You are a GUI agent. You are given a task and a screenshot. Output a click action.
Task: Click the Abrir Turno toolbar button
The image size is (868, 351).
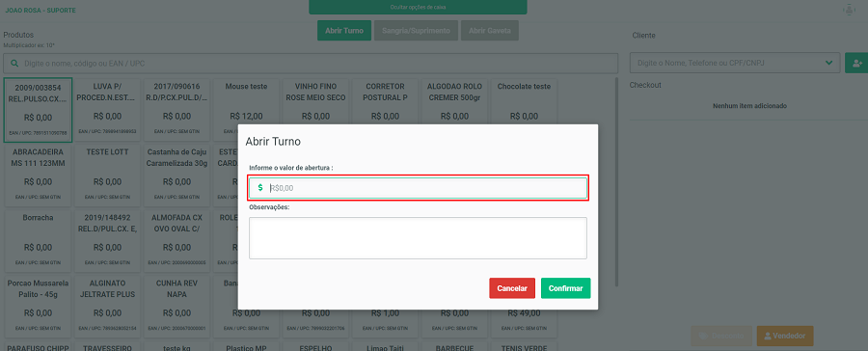344,31
